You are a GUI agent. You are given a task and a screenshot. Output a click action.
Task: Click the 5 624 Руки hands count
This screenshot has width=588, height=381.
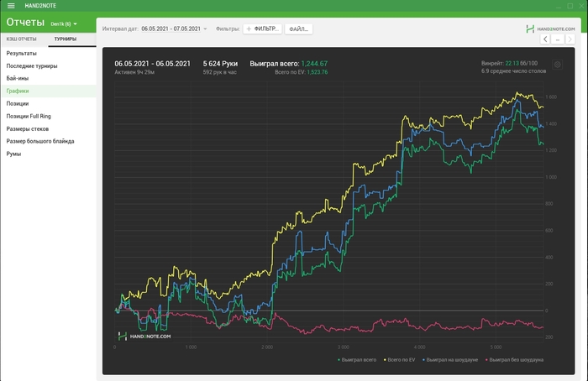click(x=220, y=64)
